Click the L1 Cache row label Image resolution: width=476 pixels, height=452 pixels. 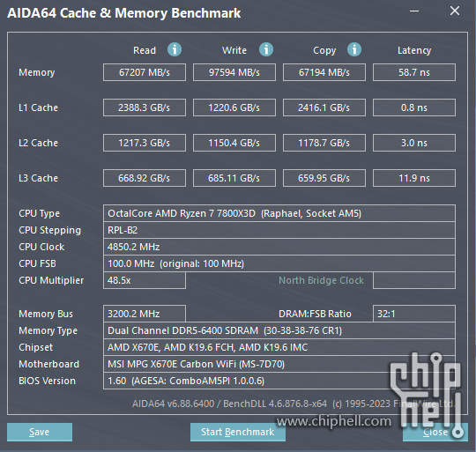(x=38, y=107)
